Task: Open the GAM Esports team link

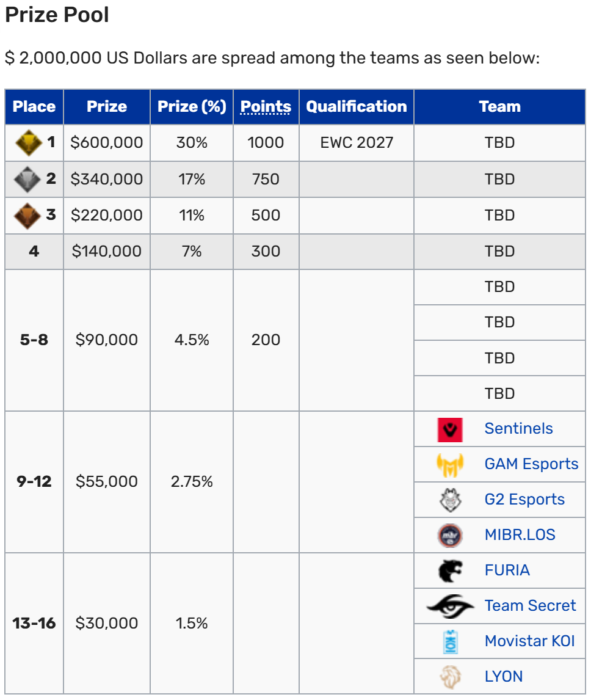Action: coord(531,464)
